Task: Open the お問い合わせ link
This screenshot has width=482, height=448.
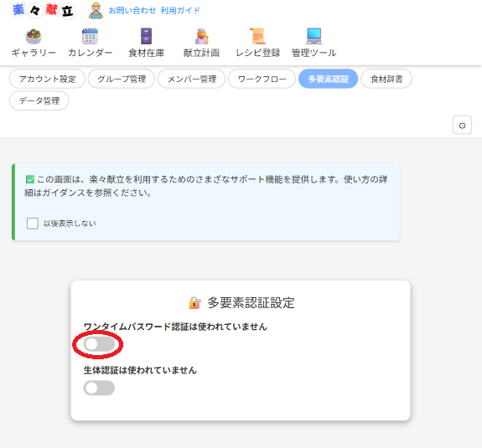Action: 132,11
